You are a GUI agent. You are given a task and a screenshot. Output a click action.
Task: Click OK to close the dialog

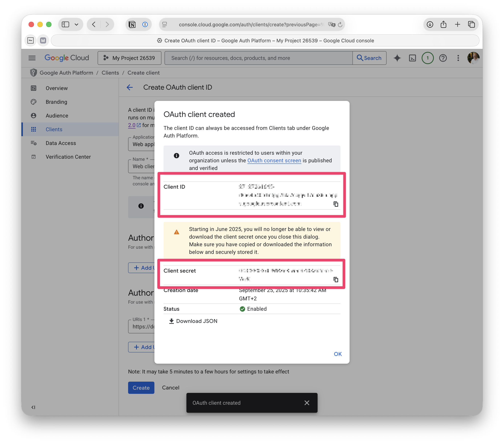(x=338, y=354)
